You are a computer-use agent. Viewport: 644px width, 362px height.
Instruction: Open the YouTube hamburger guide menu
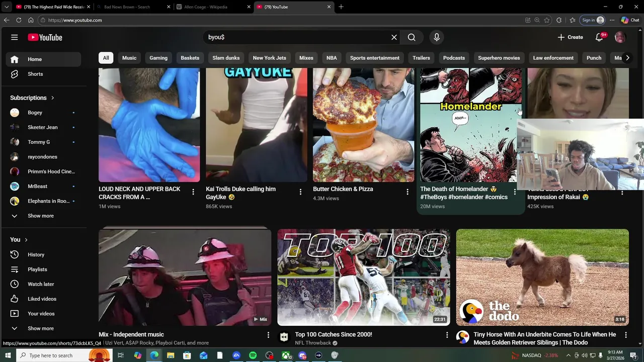(15, 37)
